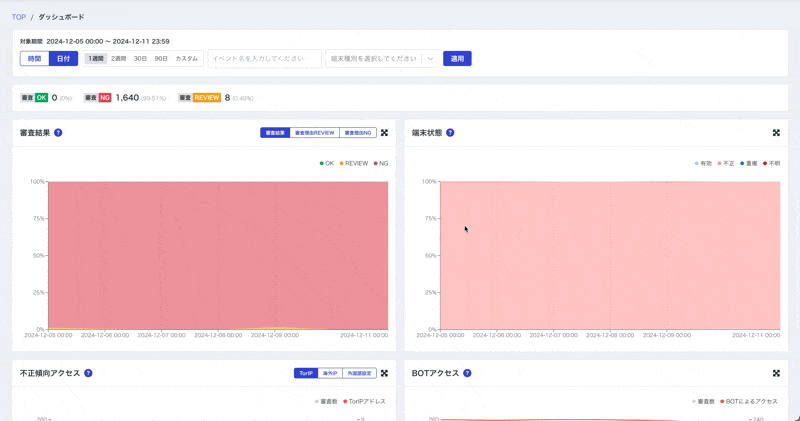The height and width of the screenshot is (421, 800).
Task: Toggle REVIEW legend color marker in 審査結果
Action: coord(342,163)
